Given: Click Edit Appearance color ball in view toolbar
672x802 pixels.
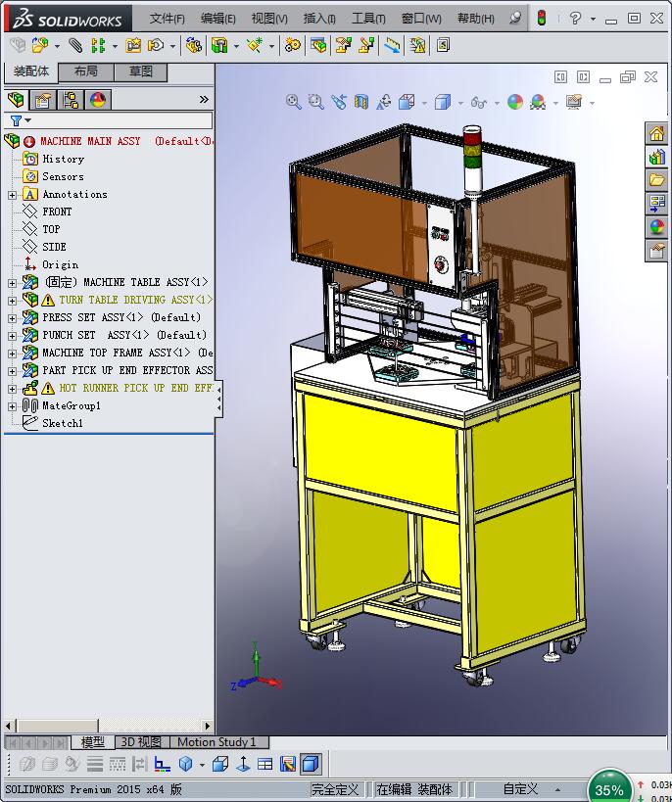Looking at the screenshot, I should click(x=515, y=102).
